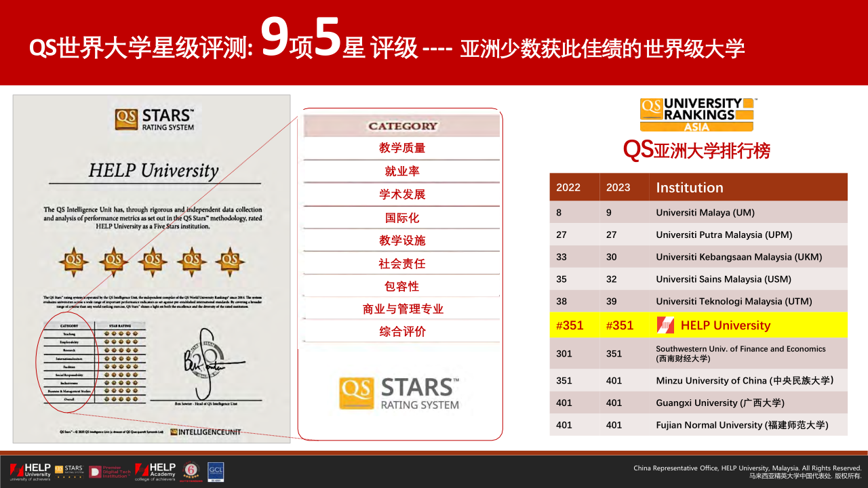The image size is (868, 488).
Task: Select the 商业与管理专业 category row
Action: click(x=401, y=309)
